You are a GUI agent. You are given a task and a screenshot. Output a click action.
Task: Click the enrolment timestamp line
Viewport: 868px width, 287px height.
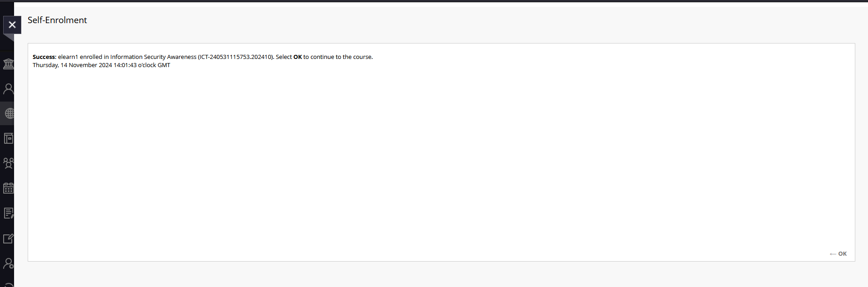[101, 65]
